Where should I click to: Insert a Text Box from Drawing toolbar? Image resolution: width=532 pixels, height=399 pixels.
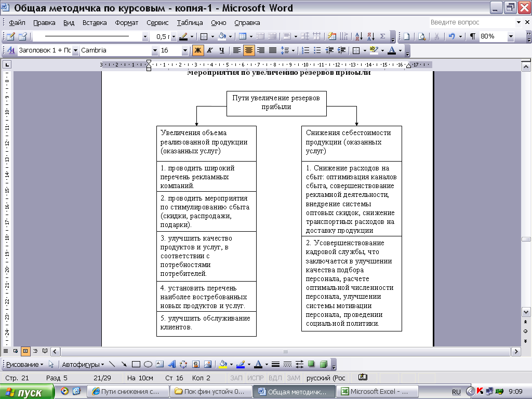160,364
